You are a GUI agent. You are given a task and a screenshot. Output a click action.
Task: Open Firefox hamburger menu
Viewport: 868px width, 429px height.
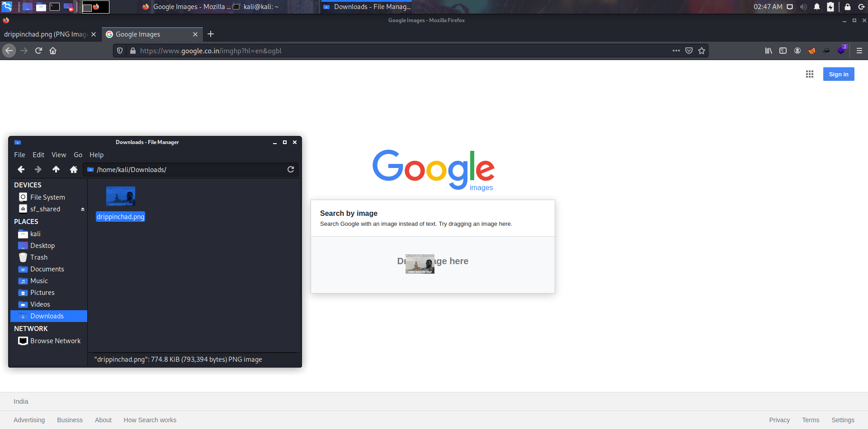pos(859,51)
